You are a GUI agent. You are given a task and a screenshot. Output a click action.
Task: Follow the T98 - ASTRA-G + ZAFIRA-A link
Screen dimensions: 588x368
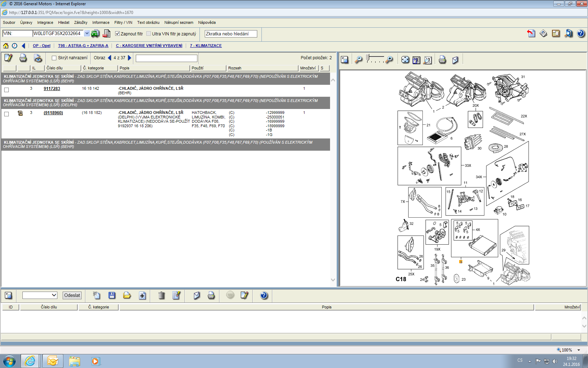pyautogui.click(x=83, y=46)
